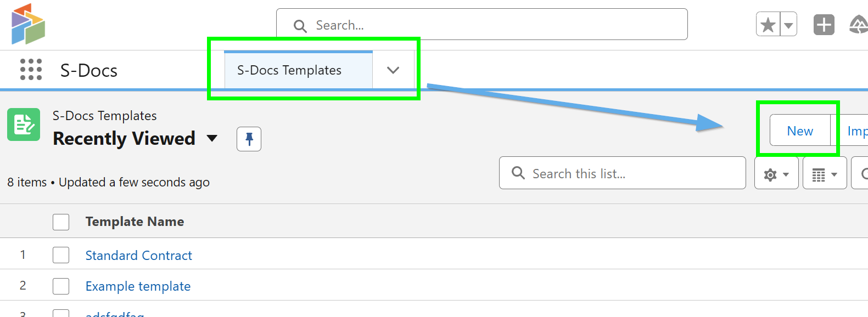
Task: Click the Trailhead guidance icon
Action: coord(859,25)
